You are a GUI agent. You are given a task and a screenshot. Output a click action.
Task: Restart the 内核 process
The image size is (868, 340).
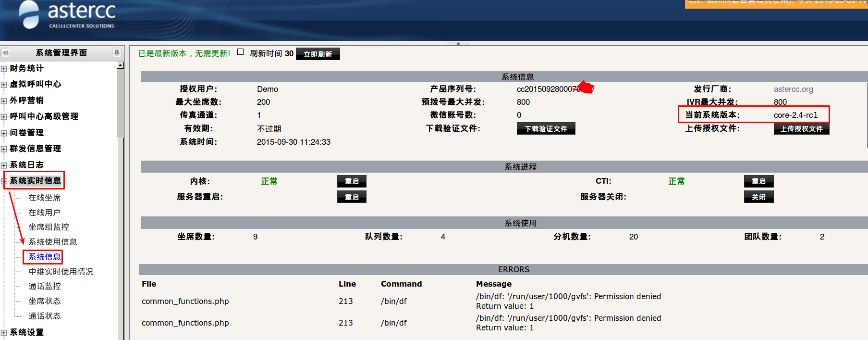click(352, 181)
